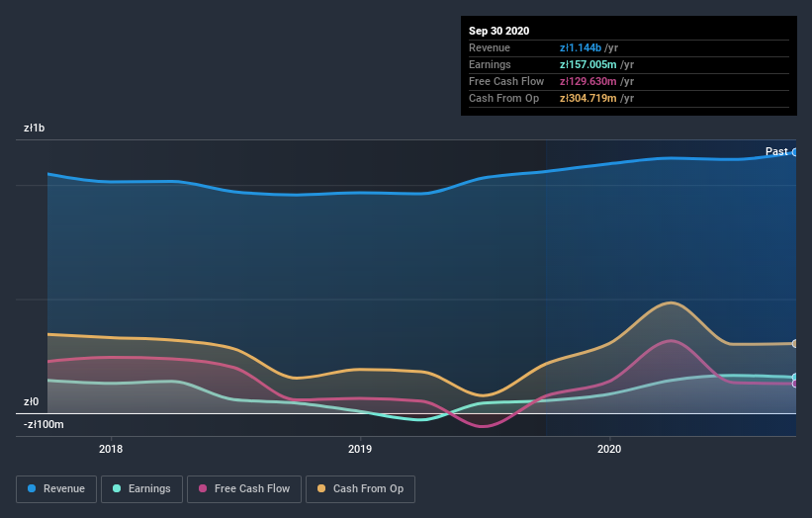Click the Revenue row label in tooltip

pos(490,47)
